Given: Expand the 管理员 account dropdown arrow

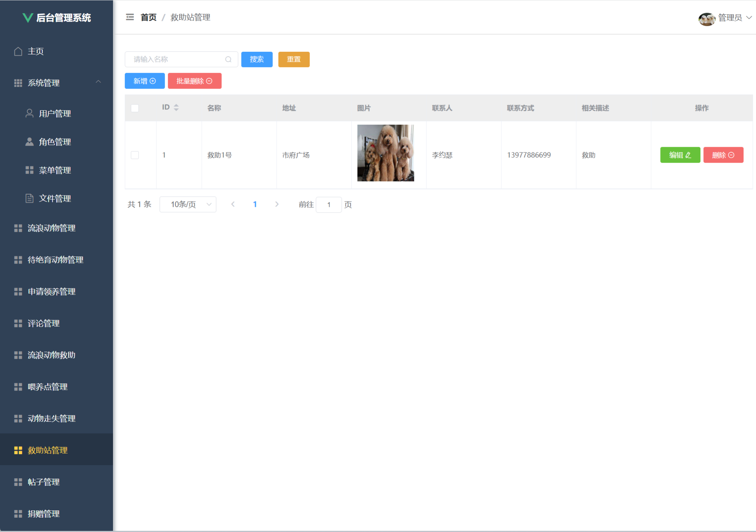Looking at the screenshot, I should (749, 18).
